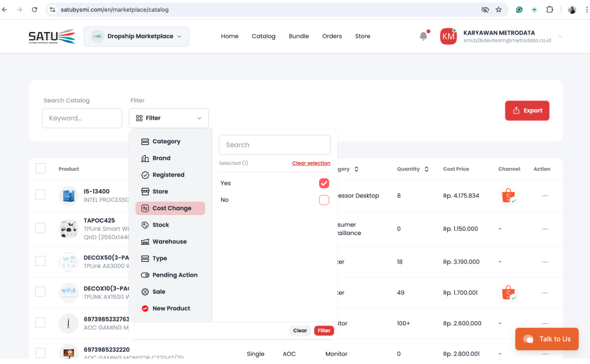This screenshot has height=364, width=590.
Task: Click the Search Catalog keyword field
Action: point(82,118)
